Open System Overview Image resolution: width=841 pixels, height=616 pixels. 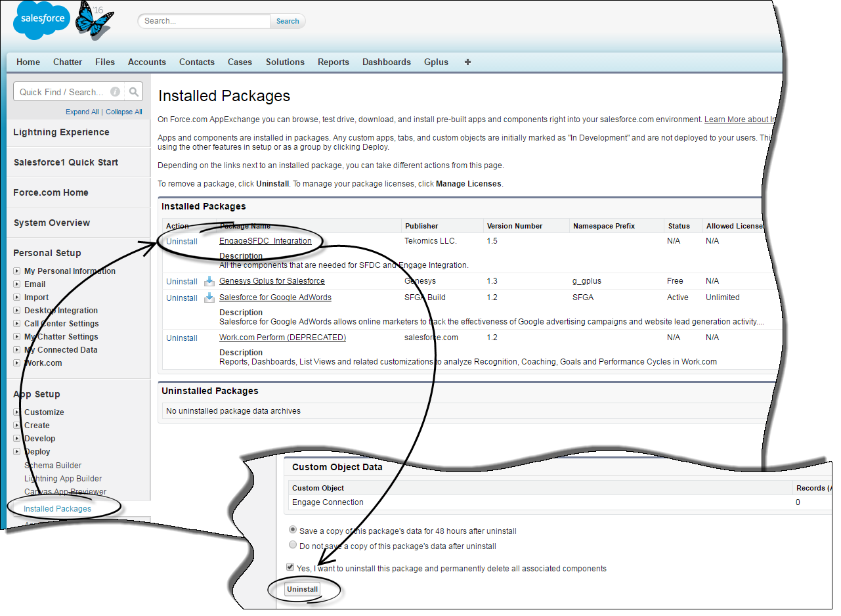pyautogui.click(x=52, y=223)
